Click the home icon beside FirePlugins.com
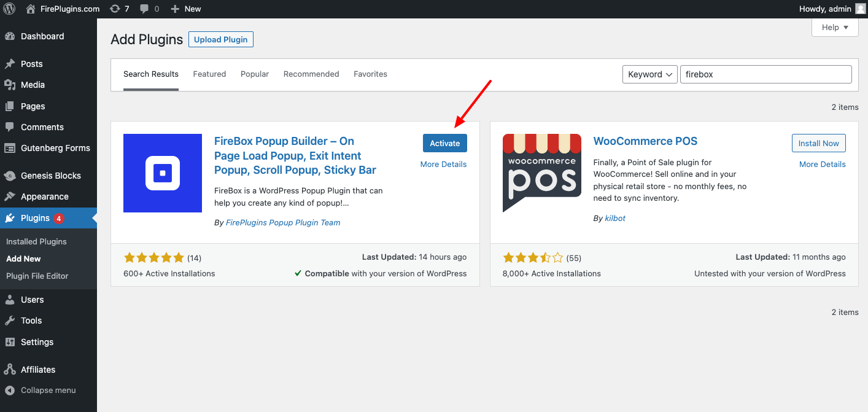Image resolution: width=868 pixels, height=412 pixels. click(31, 9)
